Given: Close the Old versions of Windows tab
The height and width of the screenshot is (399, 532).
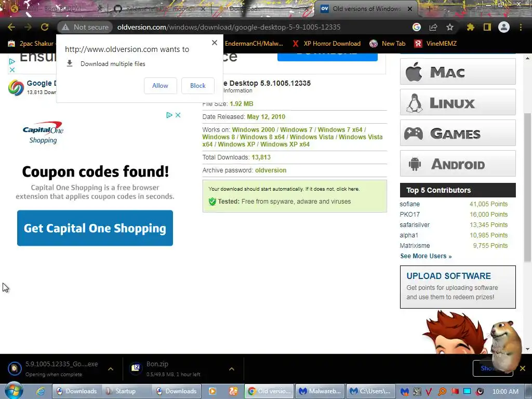Looking at the screenshot, I should coord(410,9).
